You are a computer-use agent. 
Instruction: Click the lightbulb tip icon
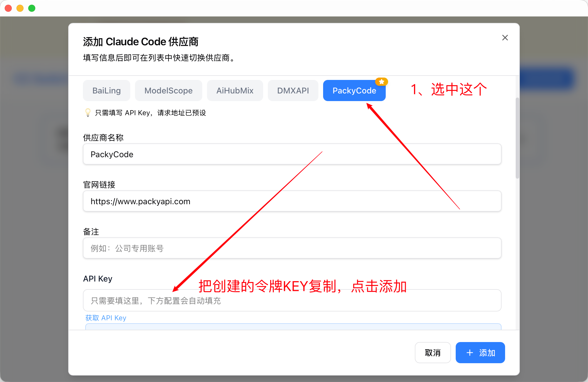(87, 113)
